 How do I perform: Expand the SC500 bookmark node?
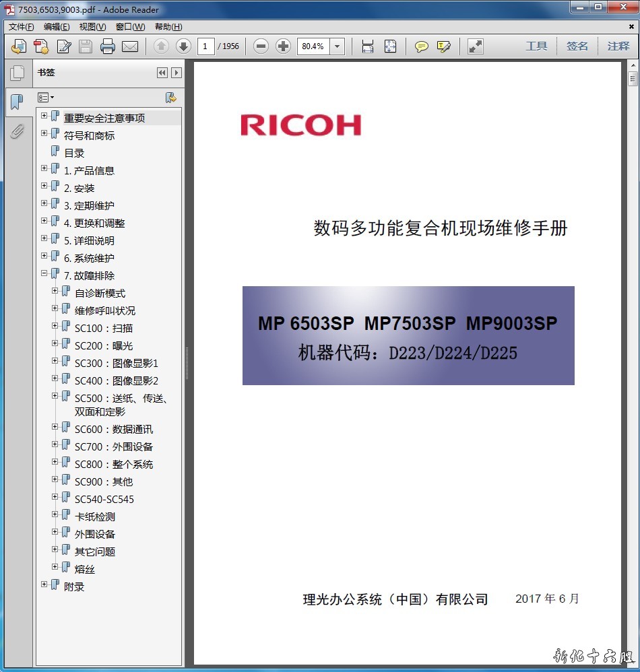click(55, 397)
